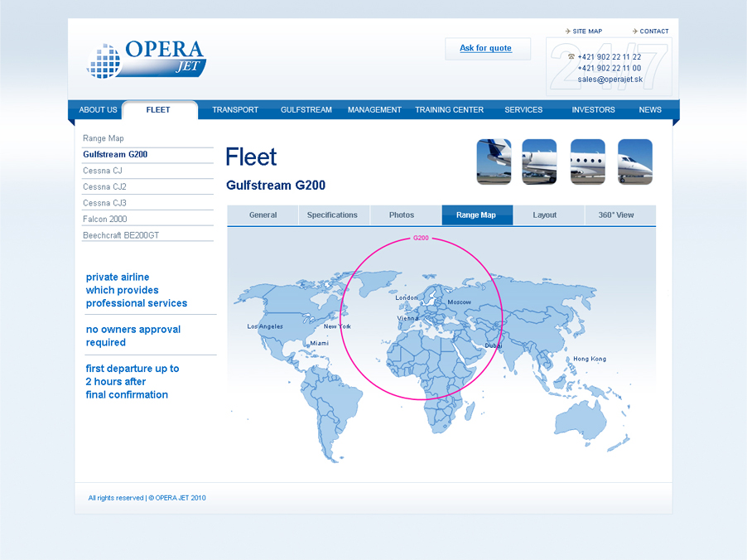Open the About Us menu
Viewport: 747px width, 560px height.
pos(99,109)
